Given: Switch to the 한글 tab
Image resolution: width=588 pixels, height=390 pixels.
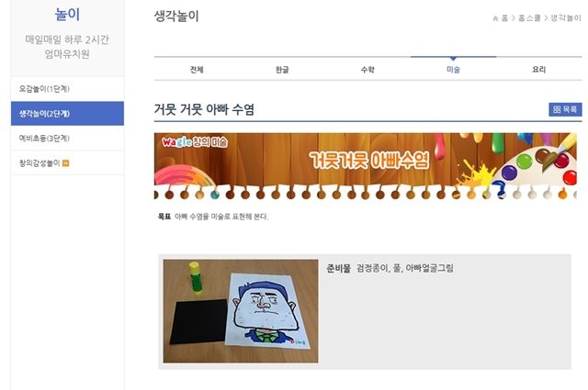Looking at the screenshot, I should click(282, 70).
